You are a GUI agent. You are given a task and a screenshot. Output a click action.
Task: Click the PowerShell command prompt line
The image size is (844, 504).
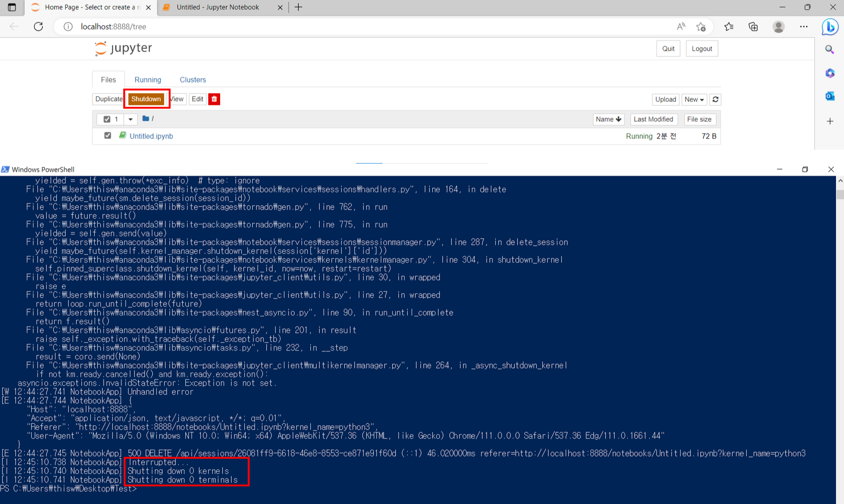point(69,488)
